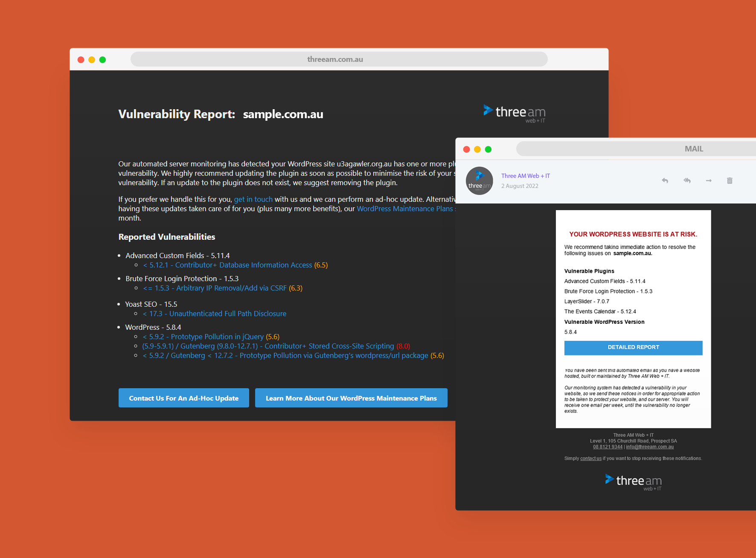756x558 pixels.
Task: Follow the 'get in touch' link
Action: [253, 199]
